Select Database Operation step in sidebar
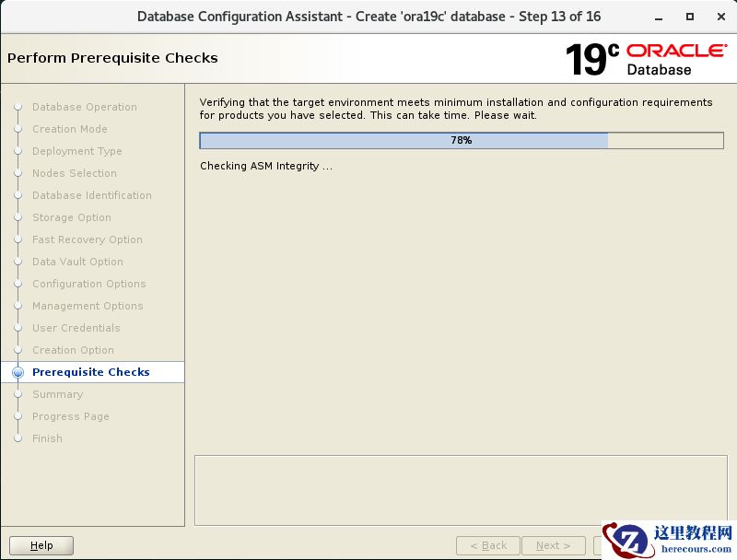 (x=85, y=107)
